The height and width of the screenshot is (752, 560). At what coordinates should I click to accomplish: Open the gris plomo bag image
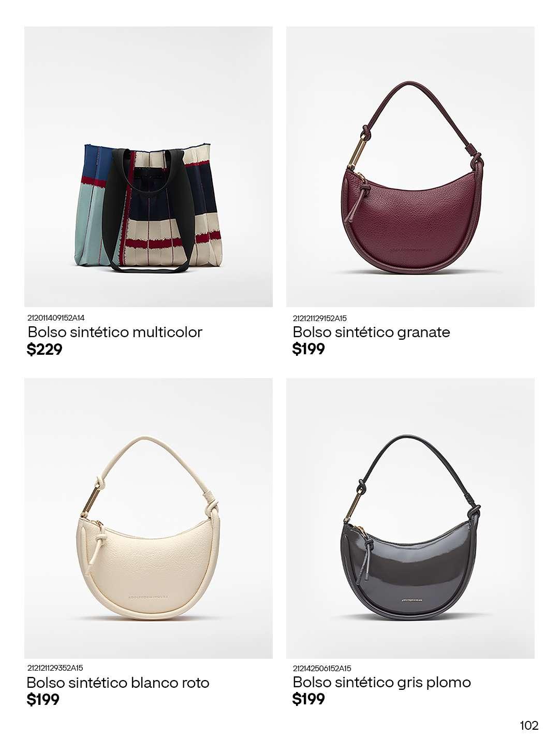(x=410, y=518)
